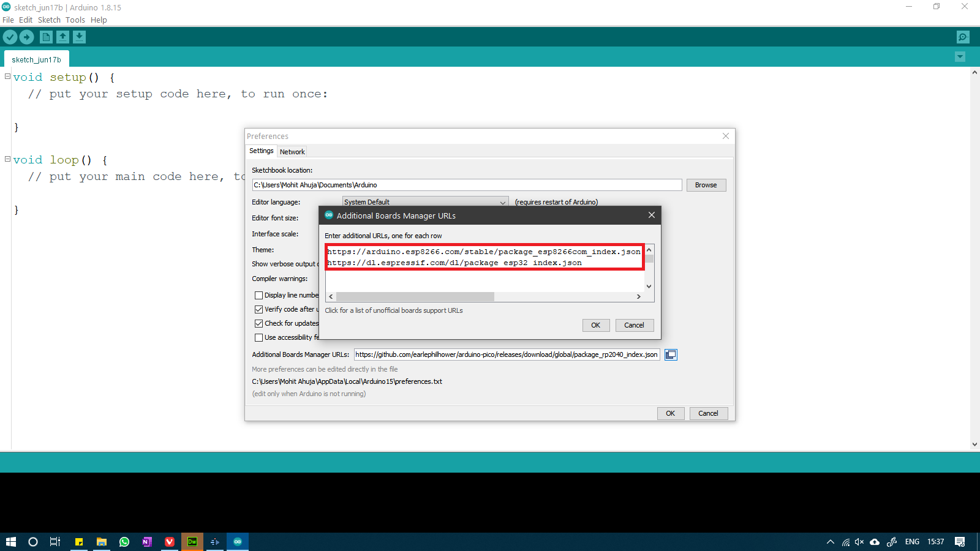Viewport: 980px width, 551px height.
Task: Open Windows Ink Workspace pen icon
Action: [x=892, y=542]
